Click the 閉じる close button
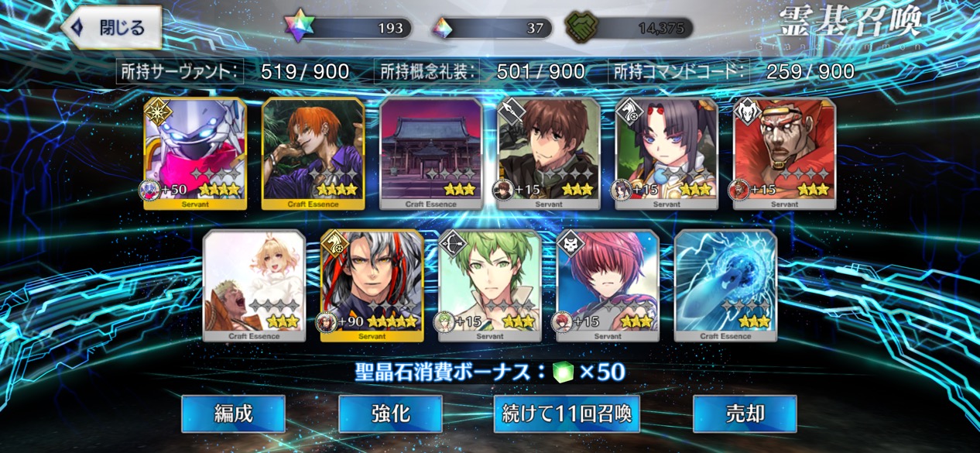Image resolution: width=980 pixels, height=453 pixels. (x=111, y=28)
